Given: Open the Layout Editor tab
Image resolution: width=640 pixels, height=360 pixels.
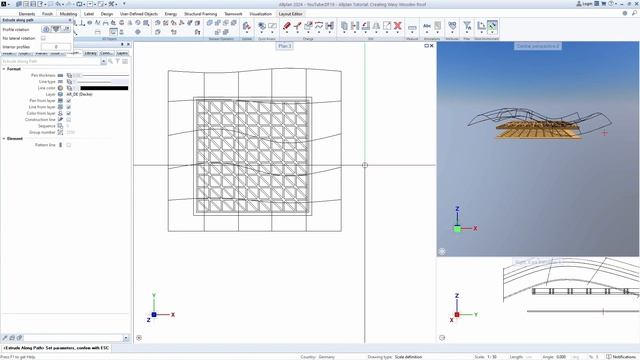Looking at the screenshot, I should tap(291, 14).
